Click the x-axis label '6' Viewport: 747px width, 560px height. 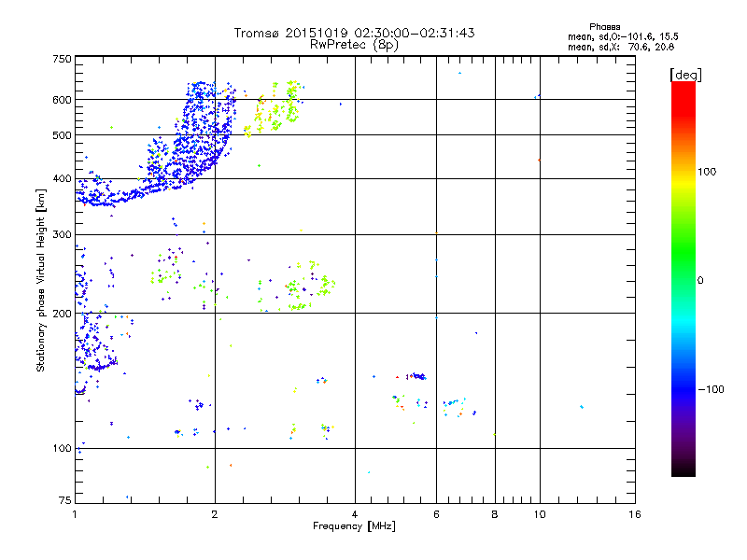point(436,514)
